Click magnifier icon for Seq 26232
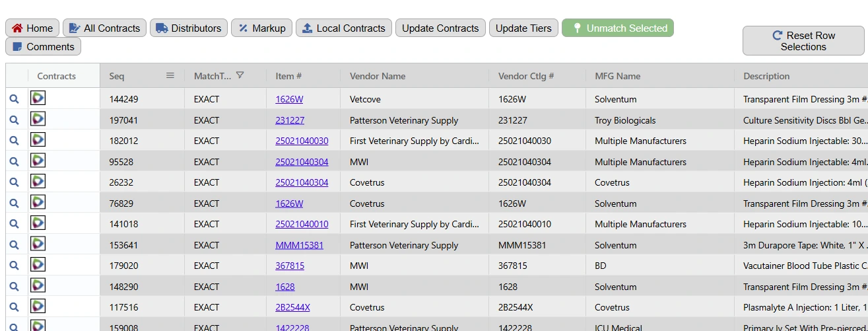This screenshot has height=331, width=868. pos(14,182)
